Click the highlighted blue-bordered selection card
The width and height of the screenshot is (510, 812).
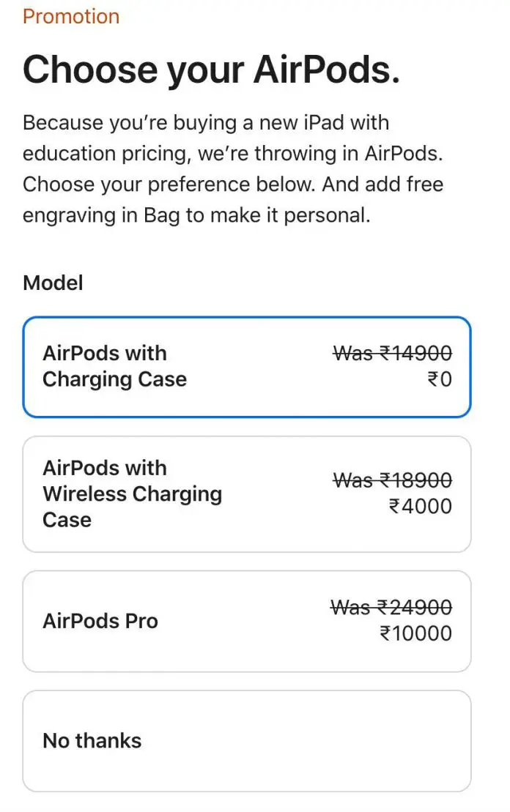pyautogui.click(x=247, y=366)
